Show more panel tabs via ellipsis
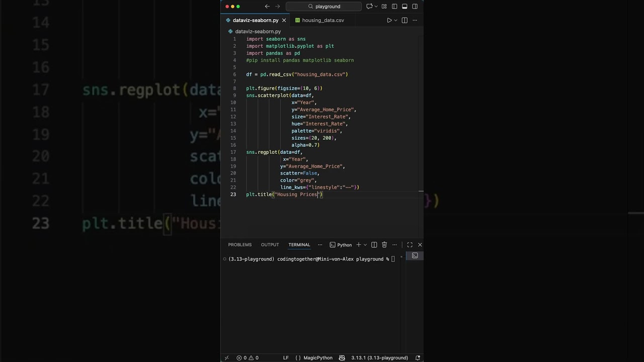This screenshot has width=644, height=362. pyautogui.click(x=320, y=245)
